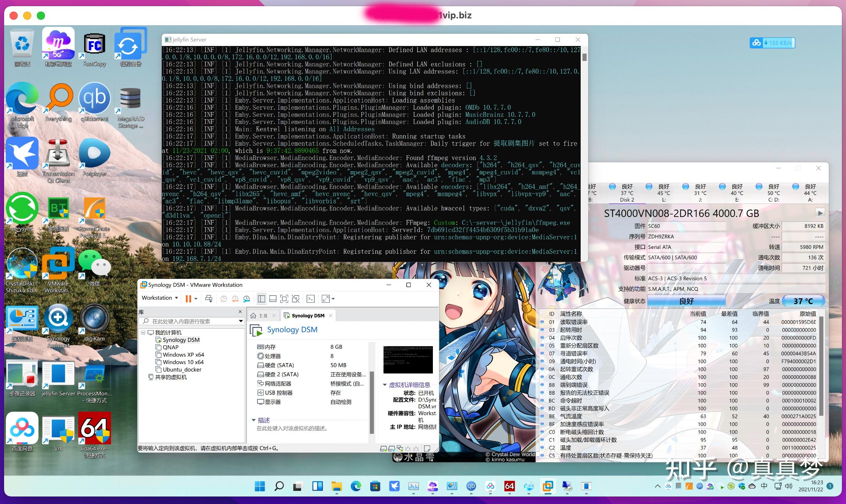
Task: Toggle the VMware library panel
Action: 261,299
